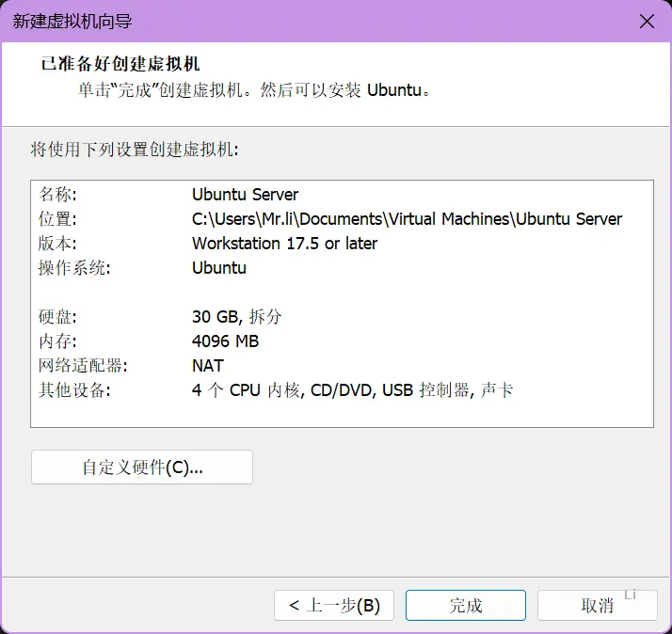Open 自定义硬件(C)... hardware settings

pos(142,467)
